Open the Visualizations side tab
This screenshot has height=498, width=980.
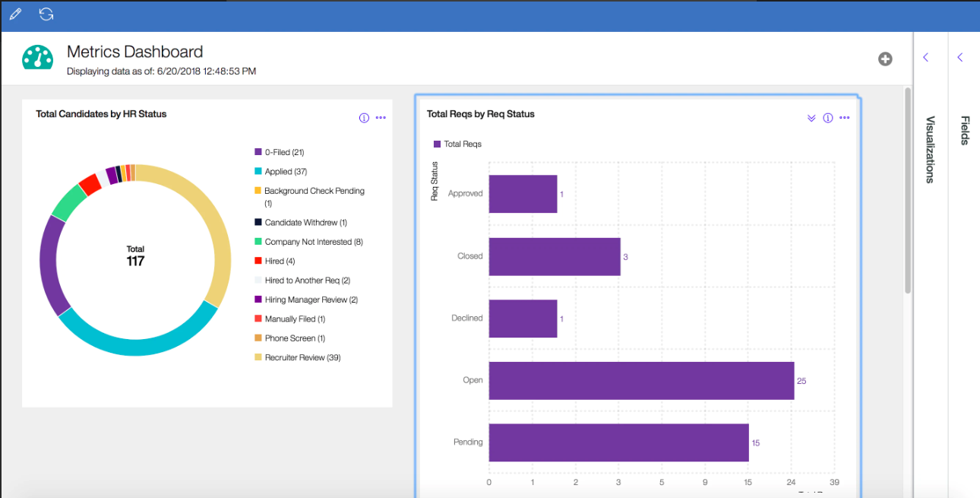point(930,150)
